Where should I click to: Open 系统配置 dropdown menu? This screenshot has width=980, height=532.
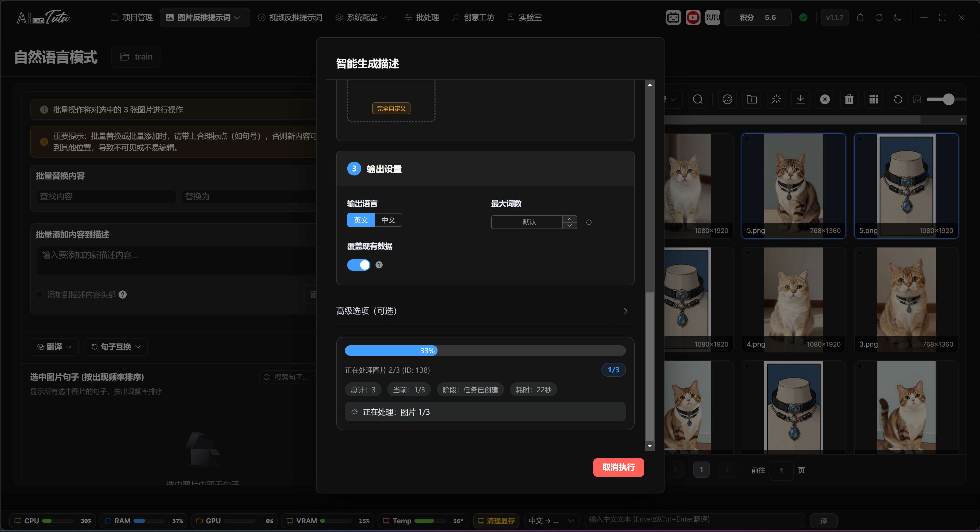pyautogui.click(x=361, y=18)
